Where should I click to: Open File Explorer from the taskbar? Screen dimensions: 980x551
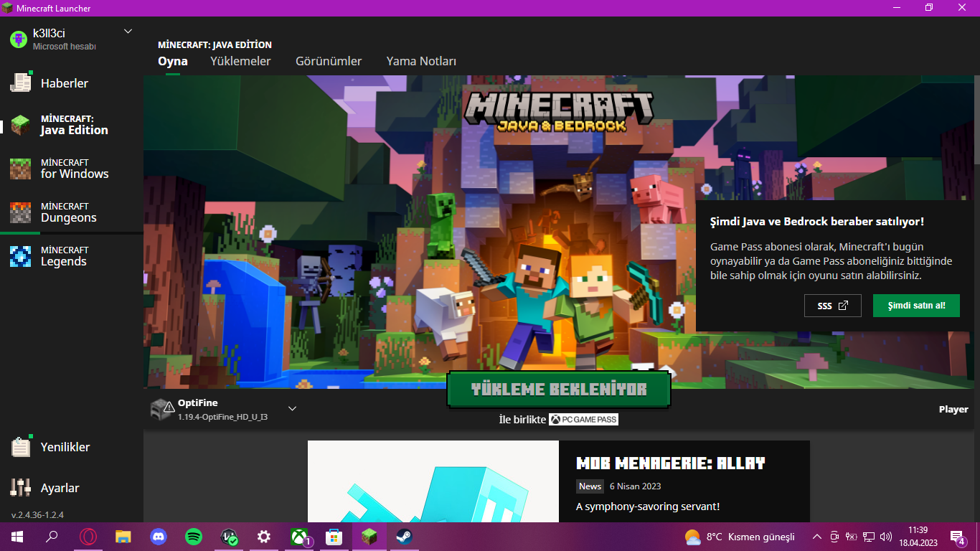[123, 537]
